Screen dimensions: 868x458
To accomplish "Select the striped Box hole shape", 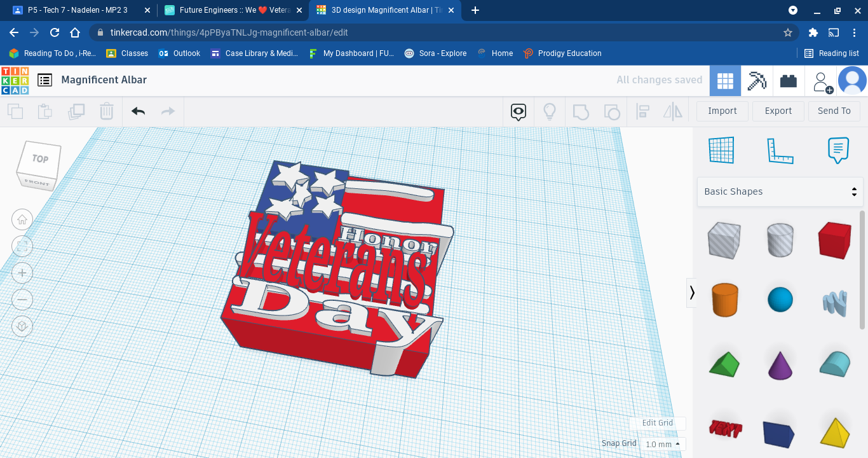I will (x=723, y=240).
